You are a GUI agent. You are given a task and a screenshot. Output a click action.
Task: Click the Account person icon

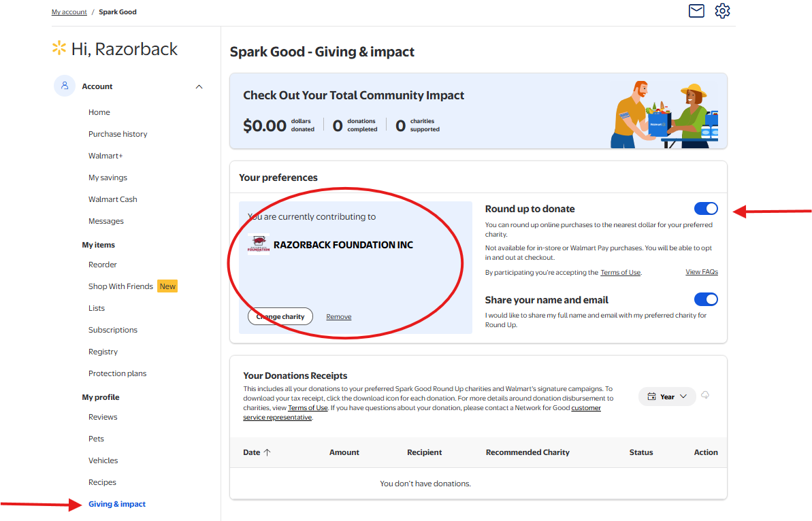point(65,86)
